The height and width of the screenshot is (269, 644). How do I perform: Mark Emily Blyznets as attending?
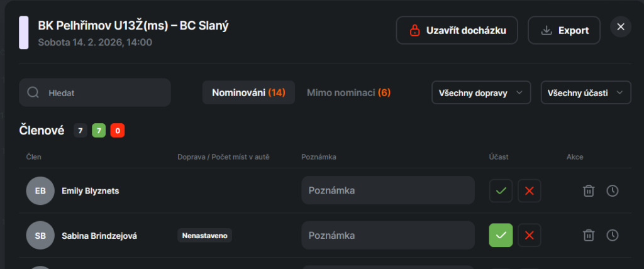(x=501, y=190)
